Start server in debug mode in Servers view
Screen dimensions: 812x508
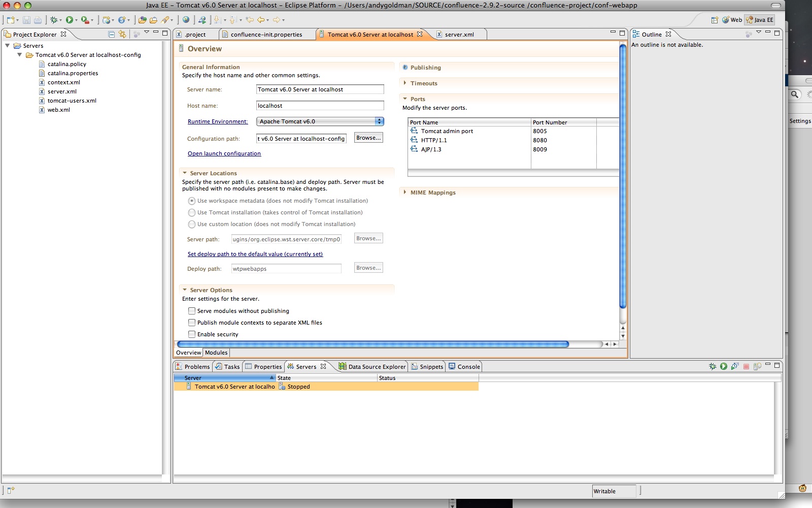tap(713, 366)
